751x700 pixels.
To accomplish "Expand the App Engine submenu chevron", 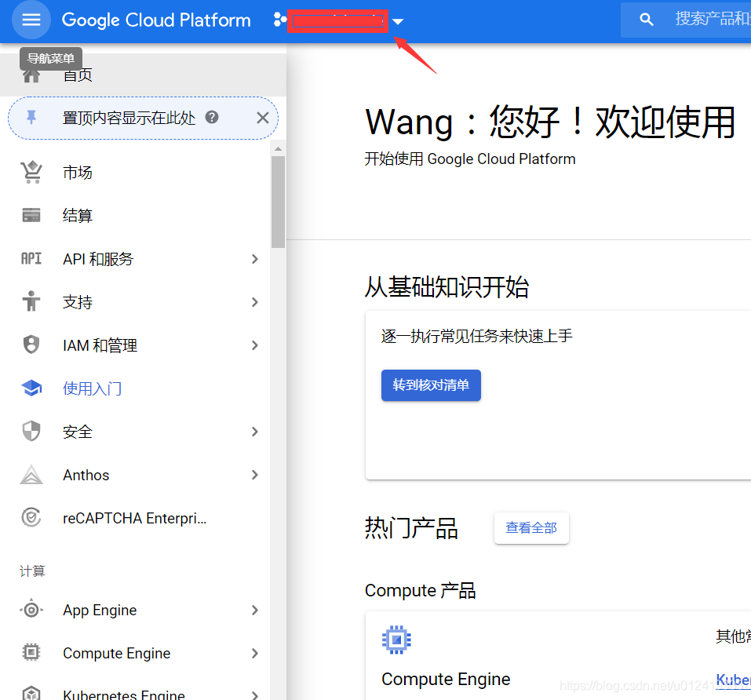I will [255, 610].
